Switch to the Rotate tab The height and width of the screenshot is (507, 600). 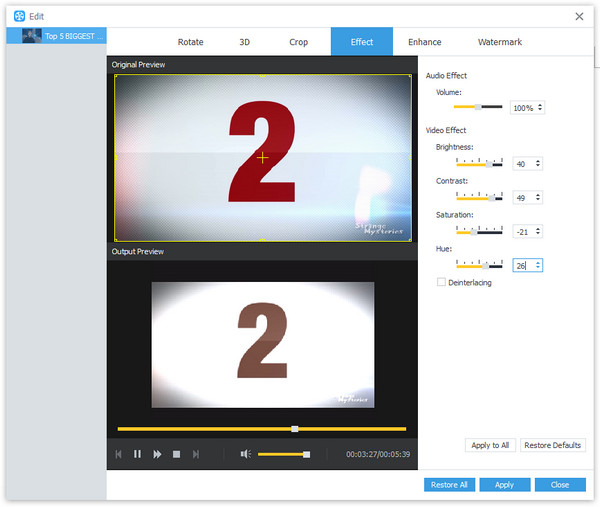(190, 42)
